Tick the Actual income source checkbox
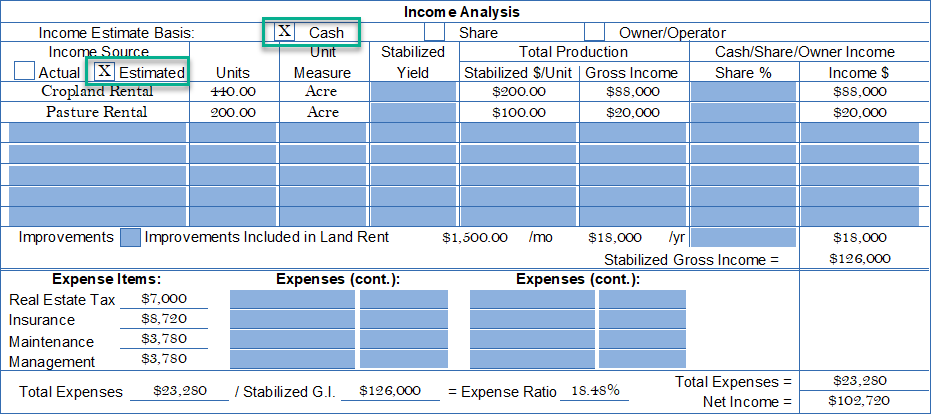 [25, 72]
